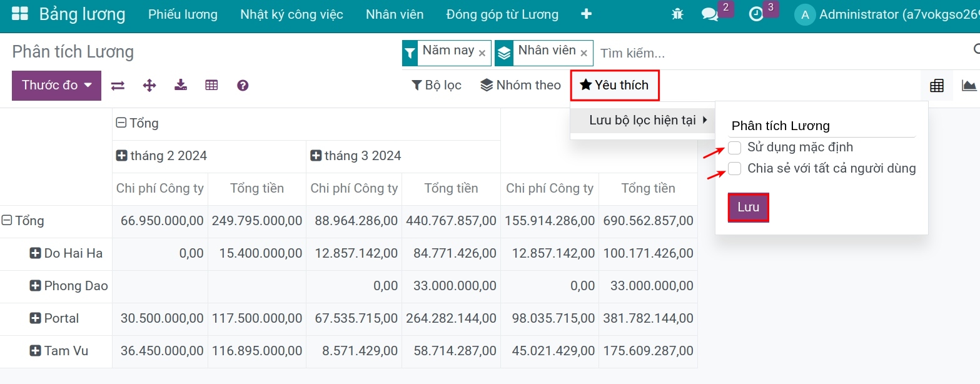Open the 'Nhân viên' menu item
980x384 pixels.
click(394, 14)
